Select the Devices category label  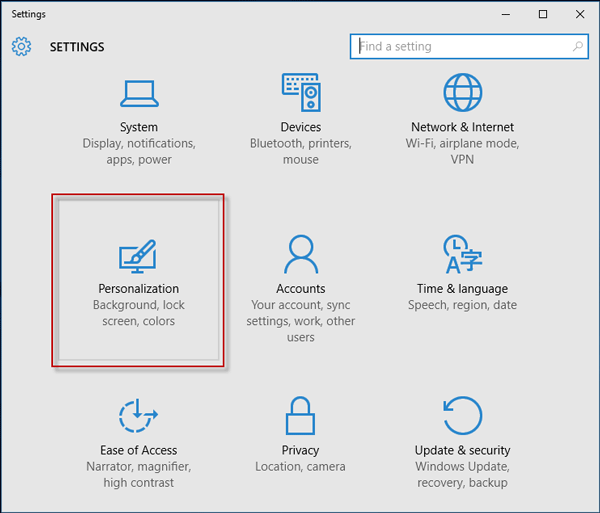tap(301, 127)
